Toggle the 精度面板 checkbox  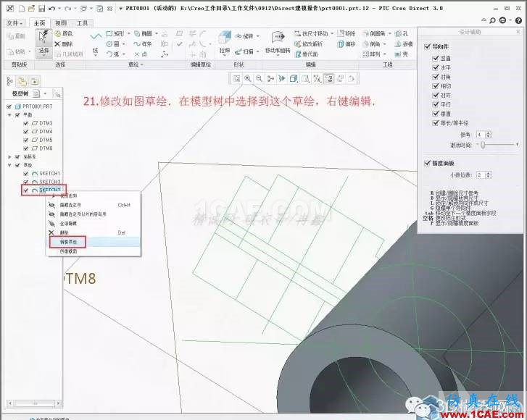point(427,163)
